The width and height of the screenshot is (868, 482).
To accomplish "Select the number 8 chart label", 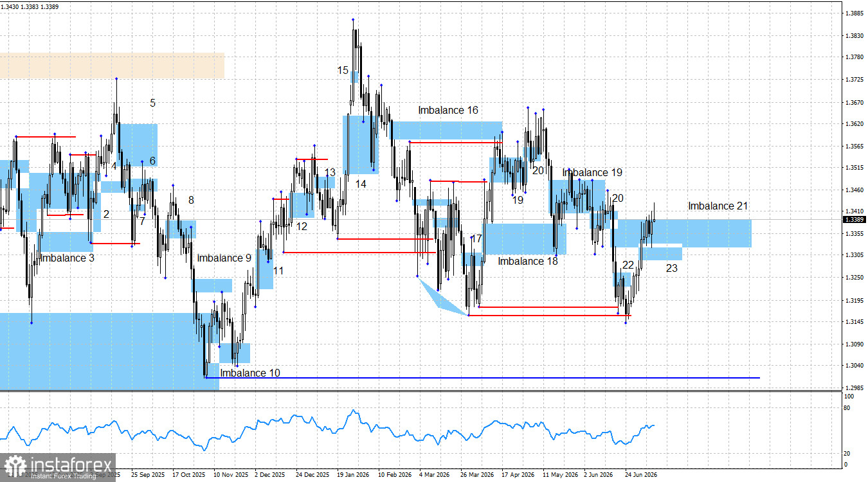I will tap(191, 201).
